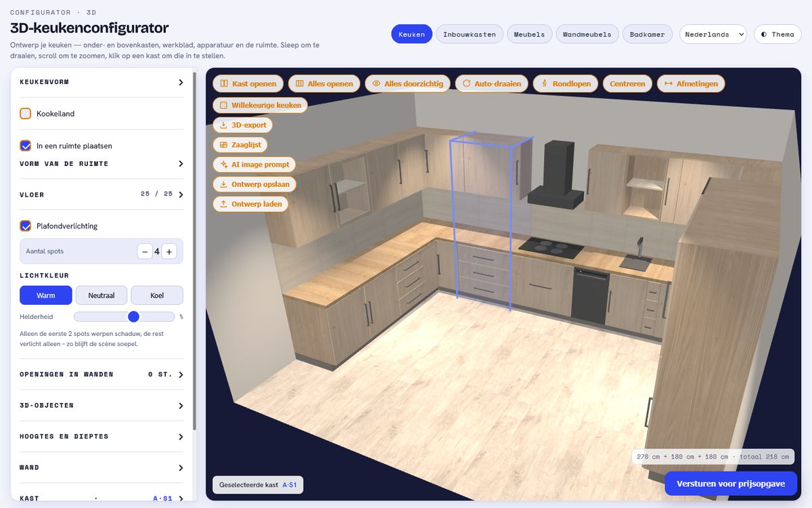812x508 pixels.
Task: Select the Keuken tab
Action: tap(411, 34)
